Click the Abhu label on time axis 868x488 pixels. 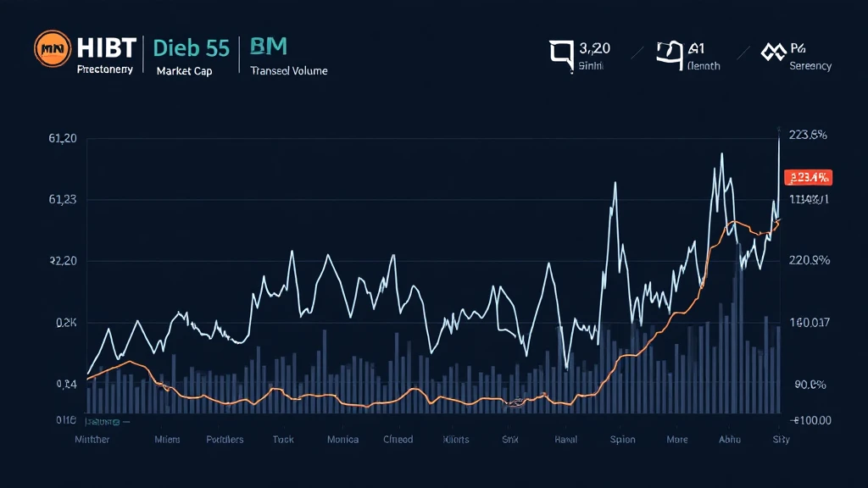pos(730,439)
